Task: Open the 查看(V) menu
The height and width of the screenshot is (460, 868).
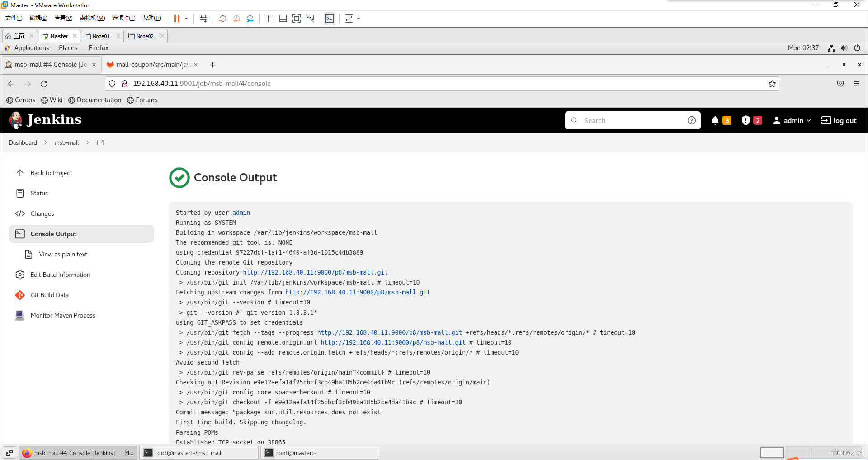Action: [x=63, y=18]
